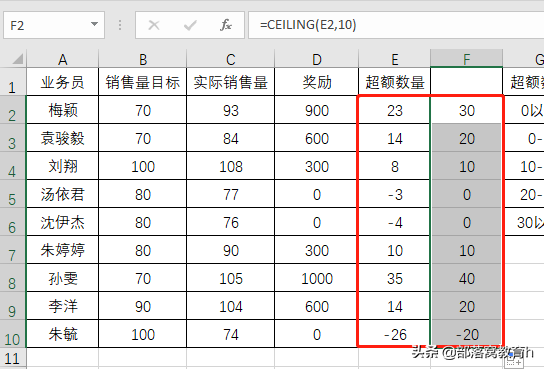The height and width of the screenshot is (369, 544).
Task: Select the cell with name 汤依君
Action: (62, 194)
